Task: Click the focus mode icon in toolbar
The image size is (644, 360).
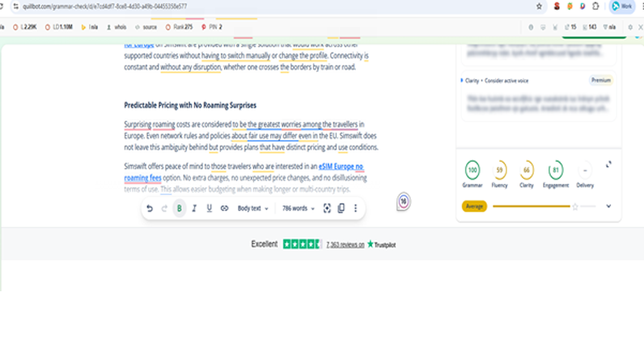Action: [327, 209]
